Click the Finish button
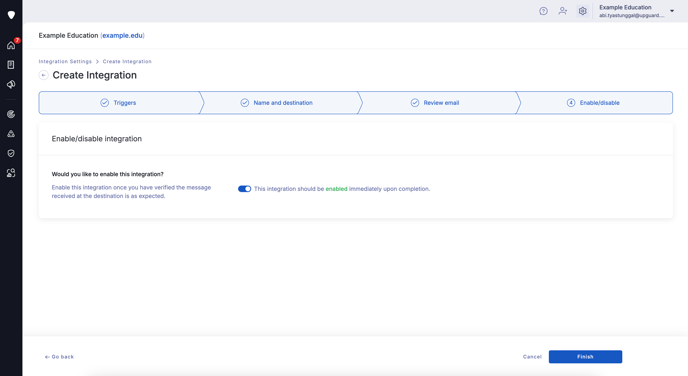The width and height of the screenshot is (688, 376). point(585,357)
